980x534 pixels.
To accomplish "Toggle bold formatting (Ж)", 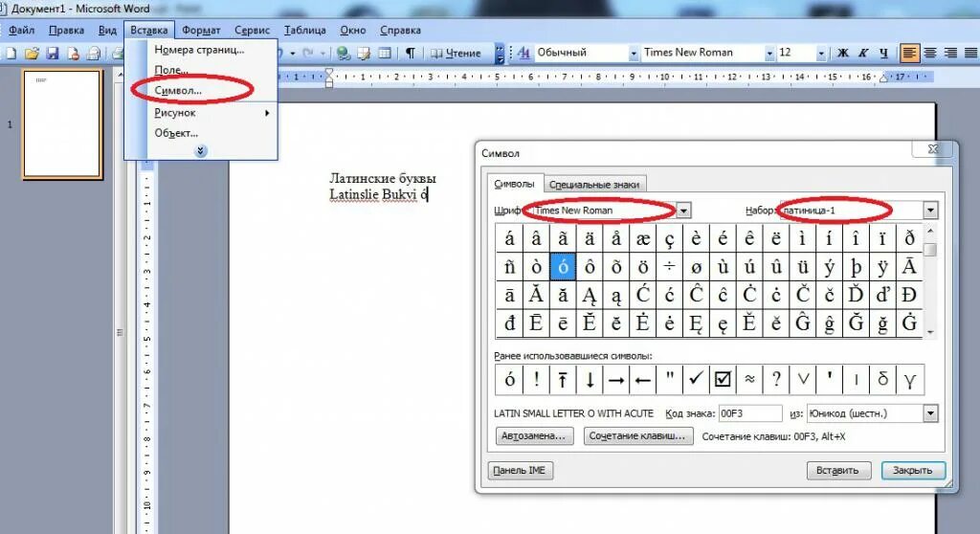I will pos(842,54).
